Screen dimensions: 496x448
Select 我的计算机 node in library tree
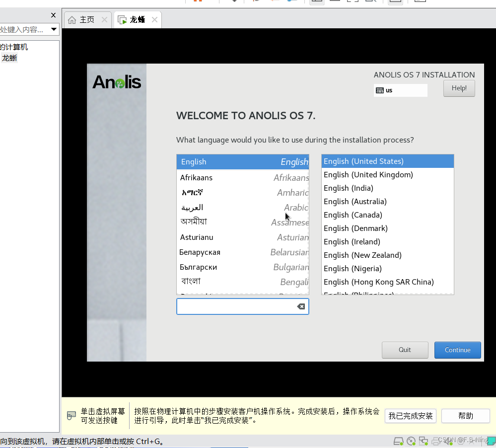coord(14,47)
